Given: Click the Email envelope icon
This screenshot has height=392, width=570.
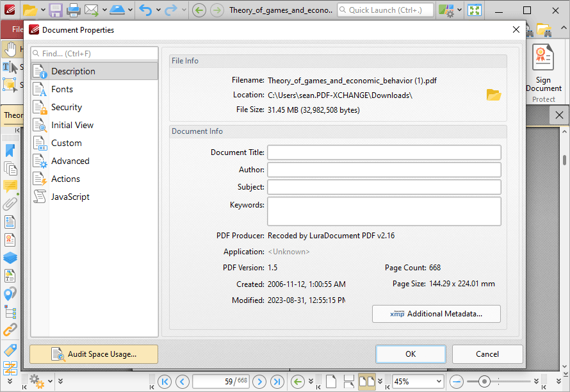Looking at the screenshot, I should click(x=92, y=10).
